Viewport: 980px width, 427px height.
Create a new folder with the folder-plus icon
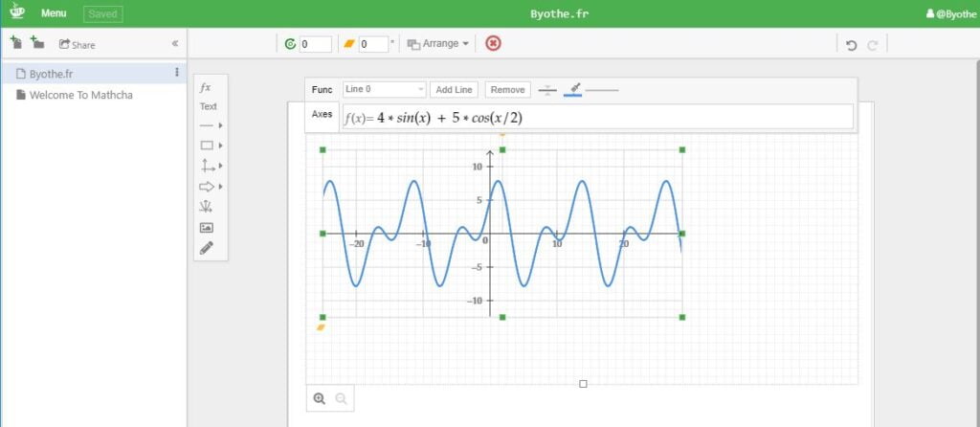[x=37, y=42]
